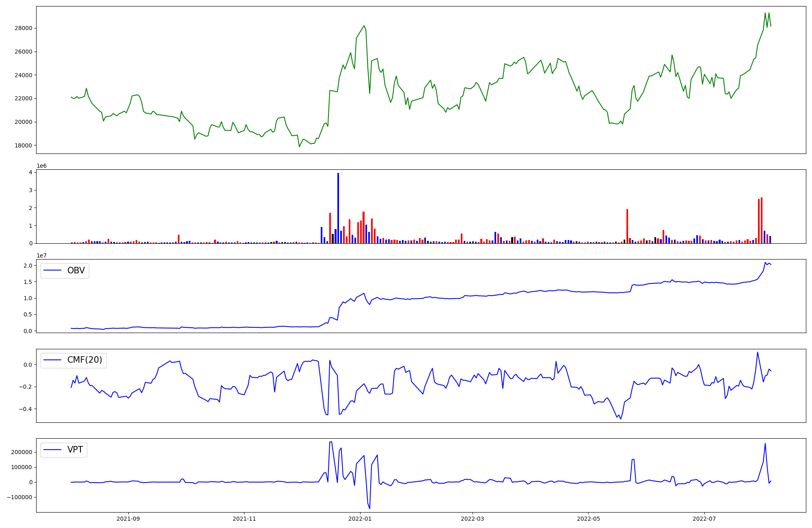Viewport: 812px width, 528px height.
Task: Click the 2022-05 x-axis date label
Action: [588, 519]
